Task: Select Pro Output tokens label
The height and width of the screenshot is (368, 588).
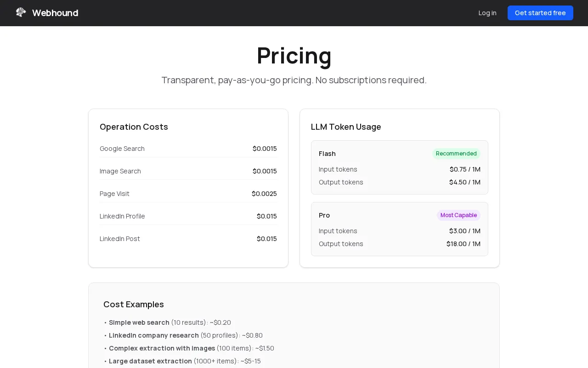Action: [341, 244]
